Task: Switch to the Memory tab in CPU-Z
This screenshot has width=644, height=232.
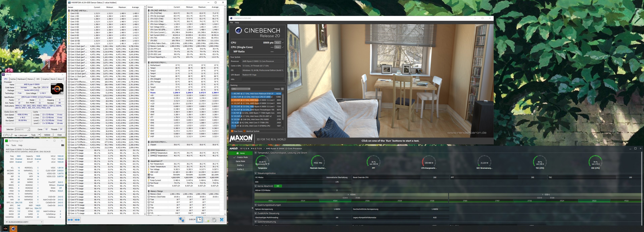Action: [31, 79]
